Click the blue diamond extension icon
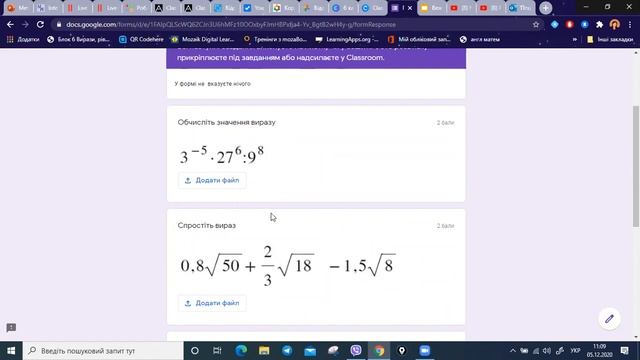The width and height of the screenshot is (640, 360). 554,24
